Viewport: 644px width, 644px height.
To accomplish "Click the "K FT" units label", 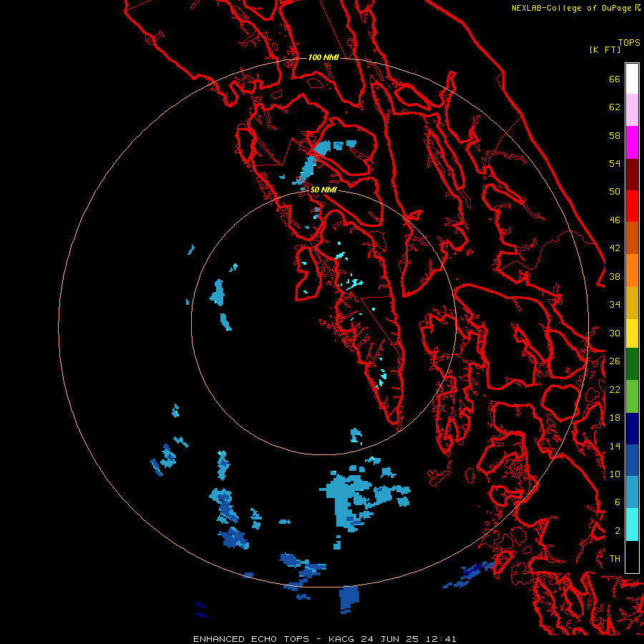I will coord(605,49).
